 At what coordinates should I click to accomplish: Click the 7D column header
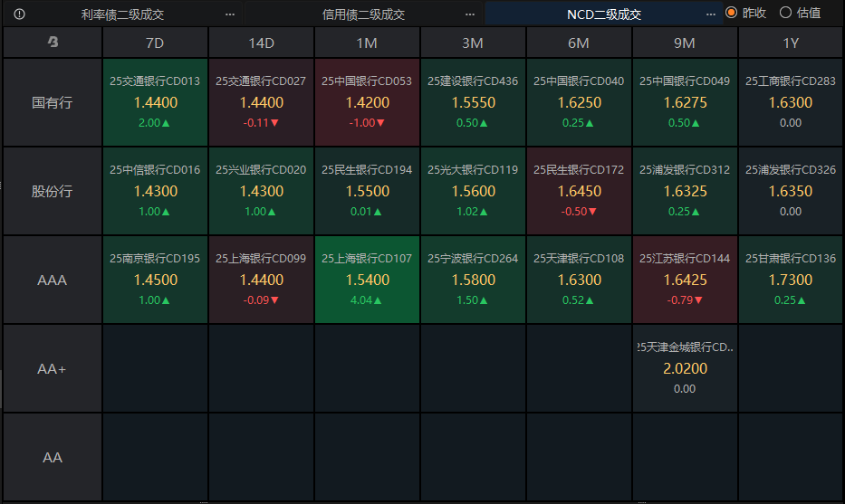[155, 43]
